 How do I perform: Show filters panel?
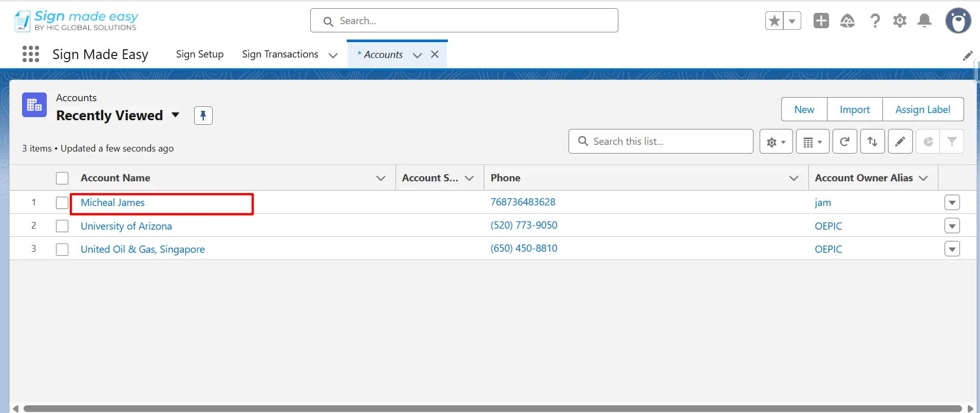[x=952, y=141]
